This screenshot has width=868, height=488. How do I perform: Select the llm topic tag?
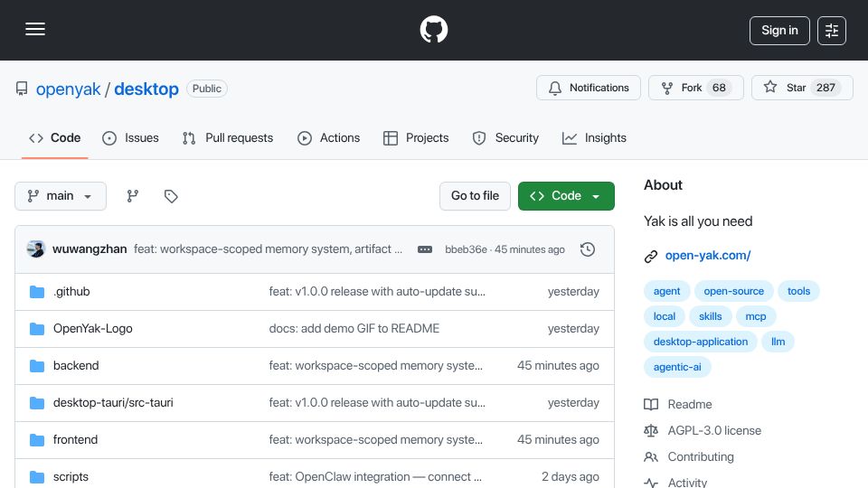(778, 342)
